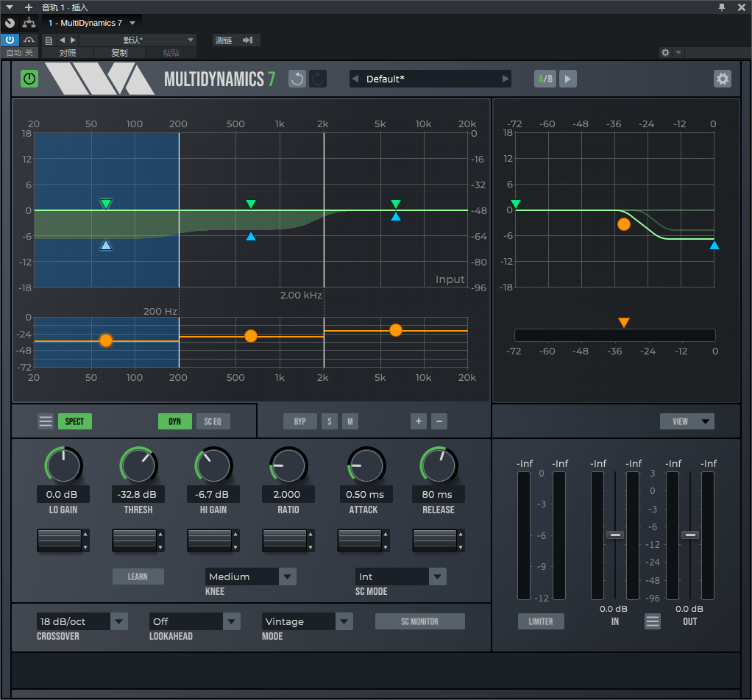Bypass the band with BYP
This screenshot has height=700, width=752.
[x=299, y=421]
